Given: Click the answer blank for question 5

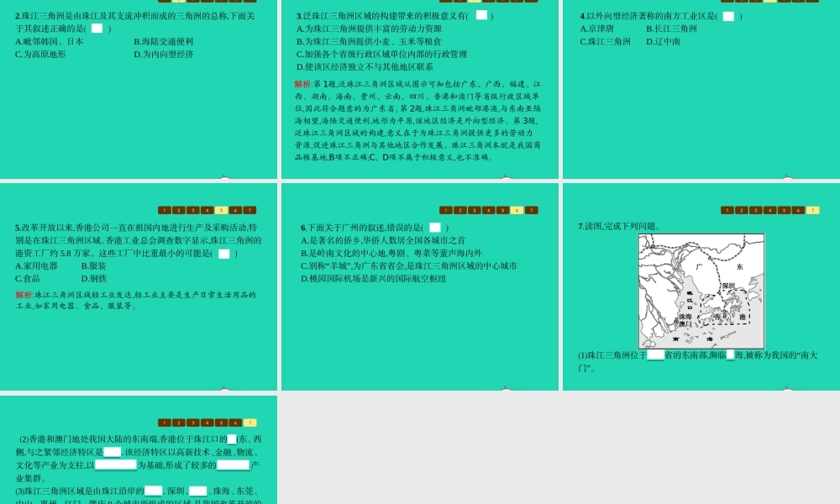Looking at the screenshot, I should [x=224, y=254].
